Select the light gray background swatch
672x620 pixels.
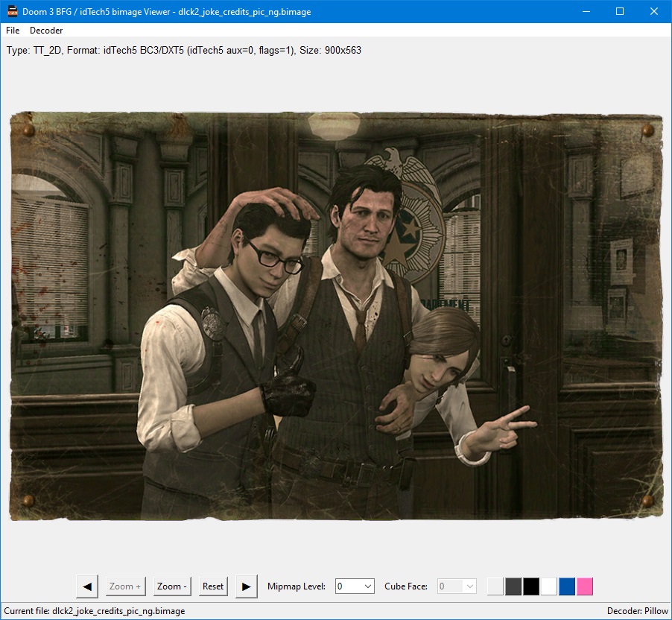click(495, 586)
